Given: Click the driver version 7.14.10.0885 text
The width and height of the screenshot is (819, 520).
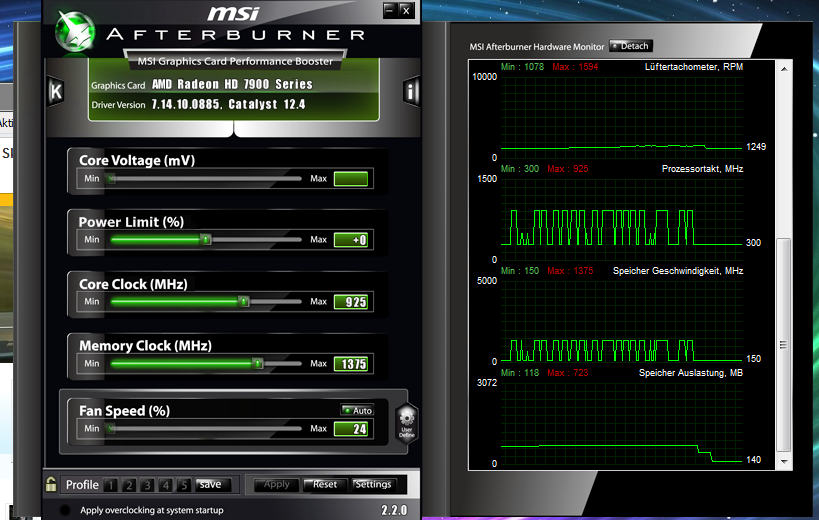Looking at the screenshot, I should point(186,104).
